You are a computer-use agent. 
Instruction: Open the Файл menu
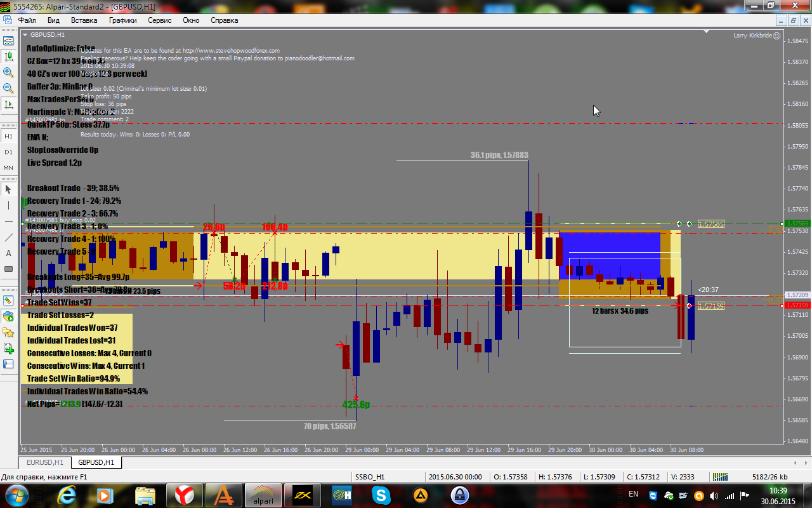[27, 20]
